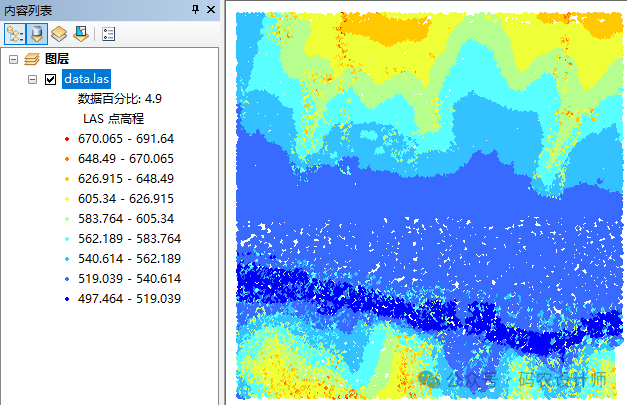Select the 图层 data frame label
The width and height of the screenshot is (627, 405).
click(57, 59)
